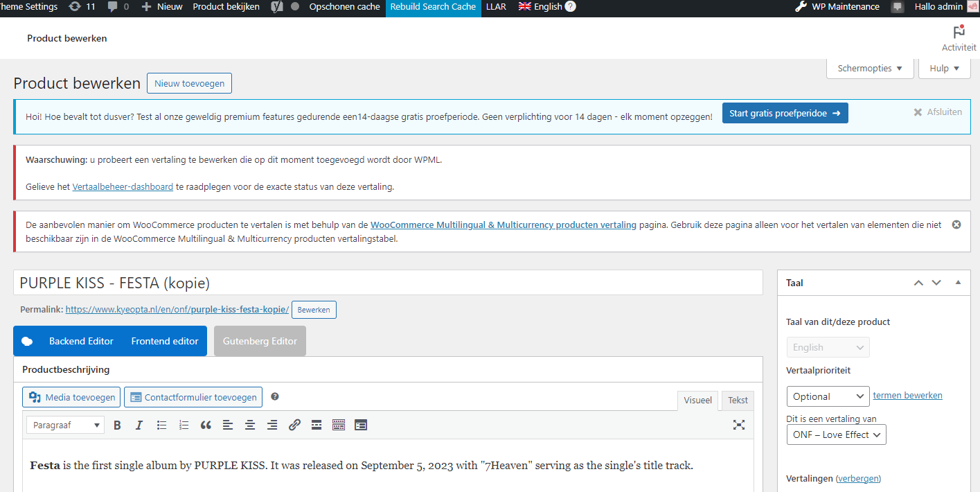Switch to the Visueel editor tab

pos(697,400)
